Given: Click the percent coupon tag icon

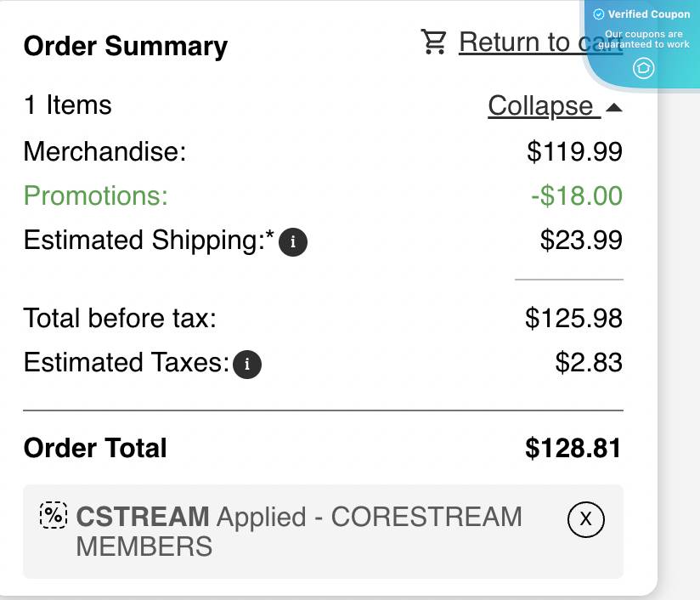Looking at the screenshot, I should (x=54, y=514).
